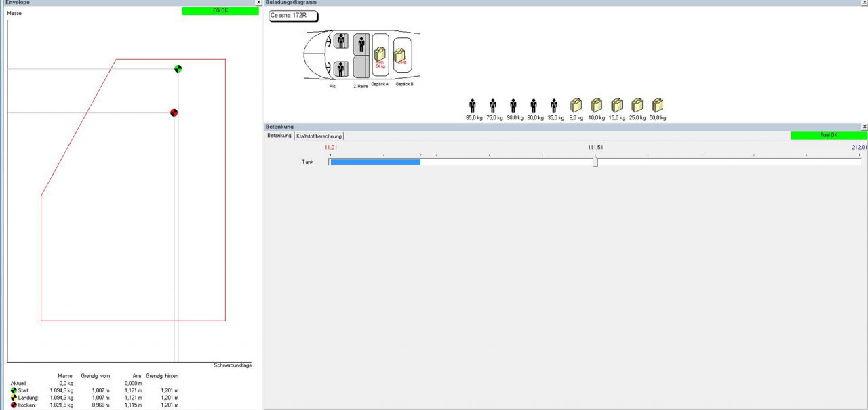Pick the 98,0 kg passenger icon

click(x=513, y=106)
